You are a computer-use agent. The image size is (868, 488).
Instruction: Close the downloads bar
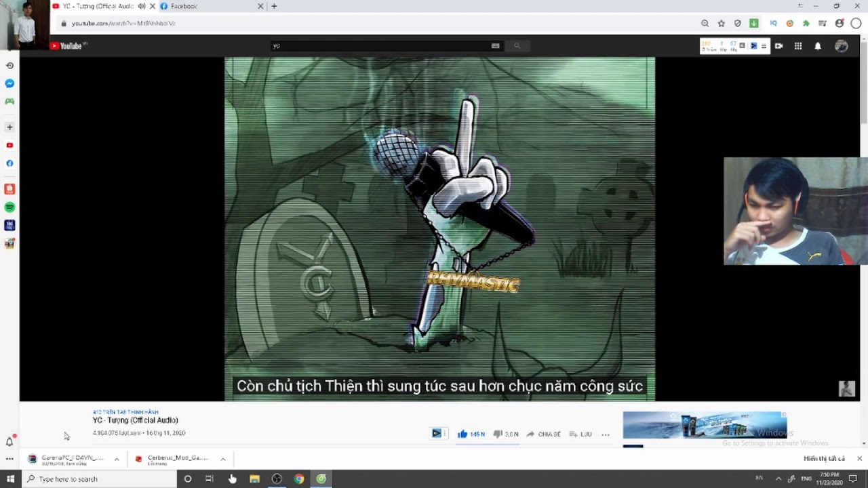tap(859, 459)
